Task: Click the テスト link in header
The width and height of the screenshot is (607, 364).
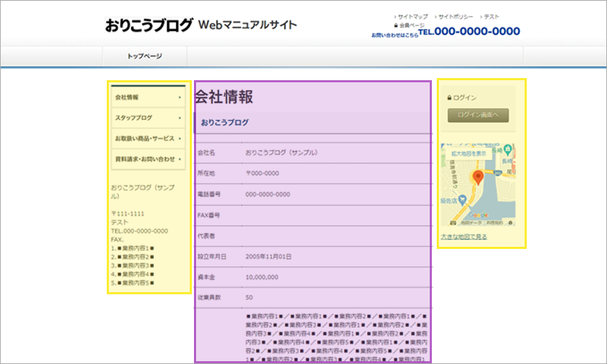Action: (x=491, y=16)
